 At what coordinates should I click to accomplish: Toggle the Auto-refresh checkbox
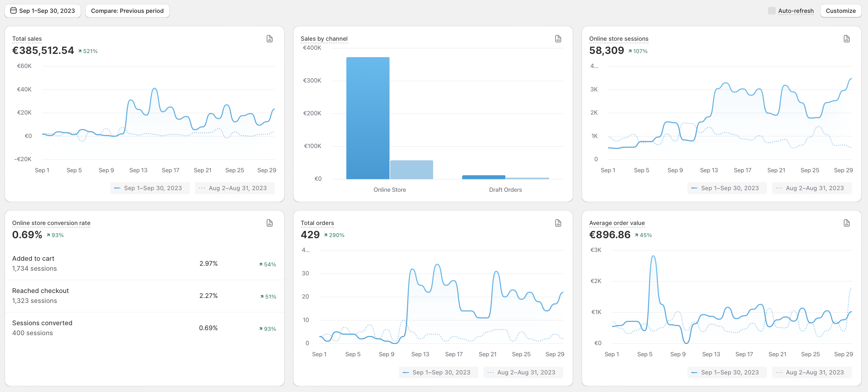772,11
